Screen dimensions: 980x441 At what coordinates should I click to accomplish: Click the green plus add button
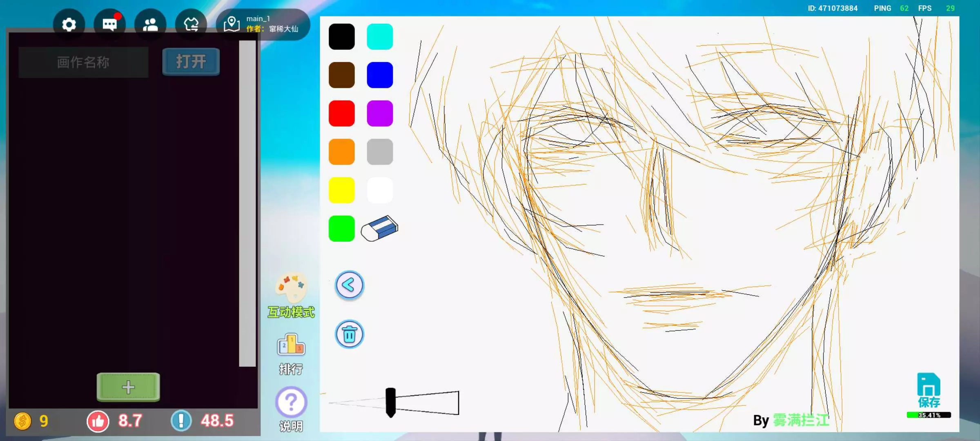[x=128, y=387]
